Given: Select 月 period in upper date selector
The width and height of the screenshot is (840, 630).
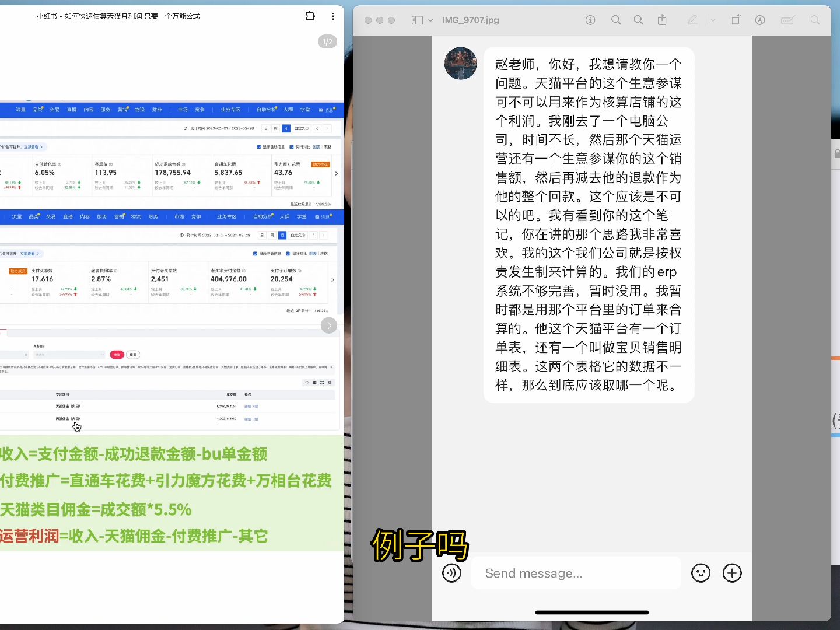Looking at the screenshot, I should pyautogui.click(x=285, y=128).
